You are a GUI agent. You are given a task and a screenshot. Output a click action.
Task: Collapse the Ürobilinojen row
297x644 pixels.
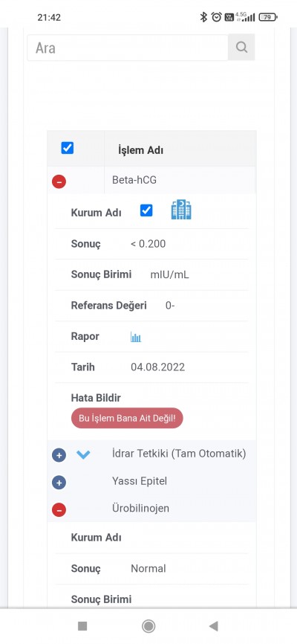(x=59, y=510)
